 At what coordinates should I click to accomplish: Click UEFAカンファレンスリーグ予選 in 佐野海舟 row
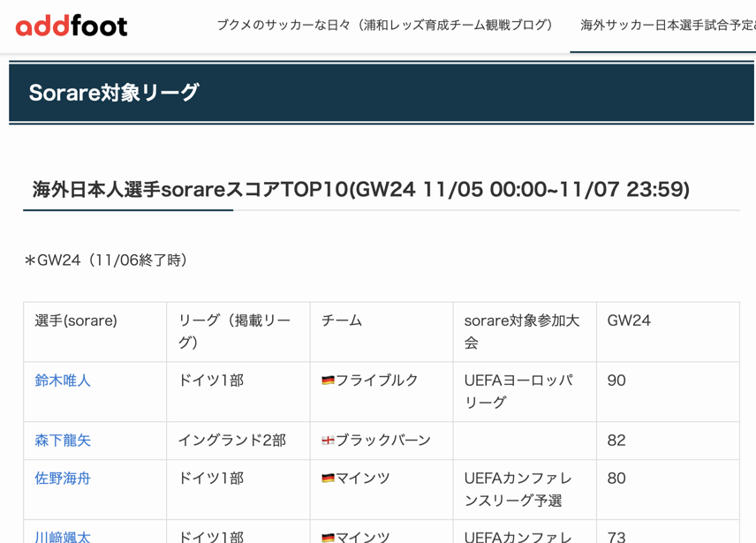pyautogui.click(x=518, y=489)
